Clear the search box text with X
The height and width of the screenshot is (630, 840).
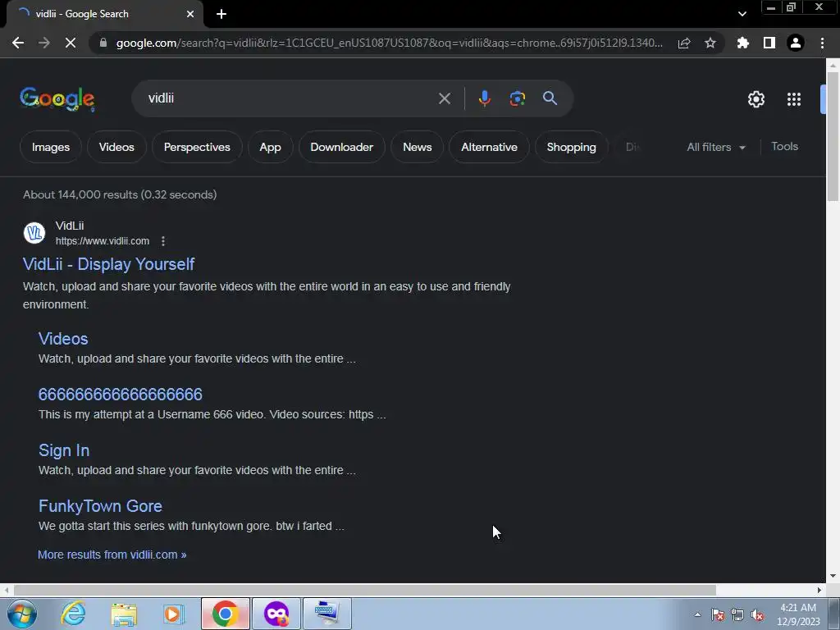tap(444, 98)
